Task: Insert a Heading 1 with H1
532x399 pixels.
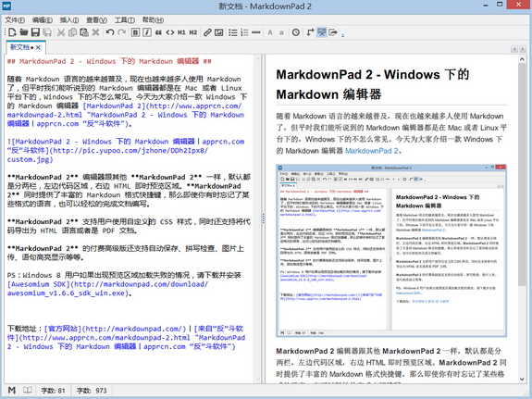Action: (181, 32)
